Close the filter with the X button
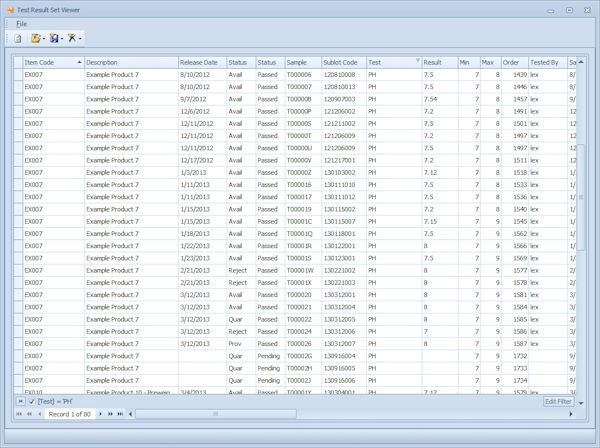 pyautogui.click(x=21, y=401)
